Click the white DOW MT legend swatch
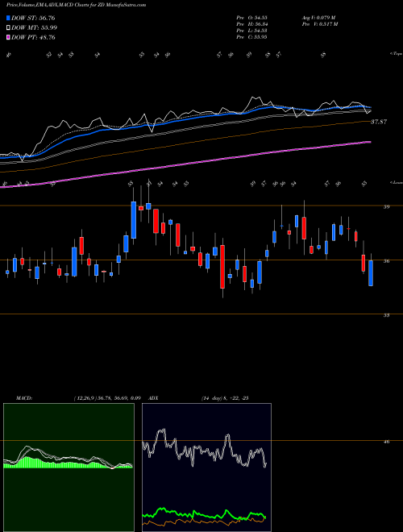The image size is (403, 532). pyautogui.click(x=9, y=28)
